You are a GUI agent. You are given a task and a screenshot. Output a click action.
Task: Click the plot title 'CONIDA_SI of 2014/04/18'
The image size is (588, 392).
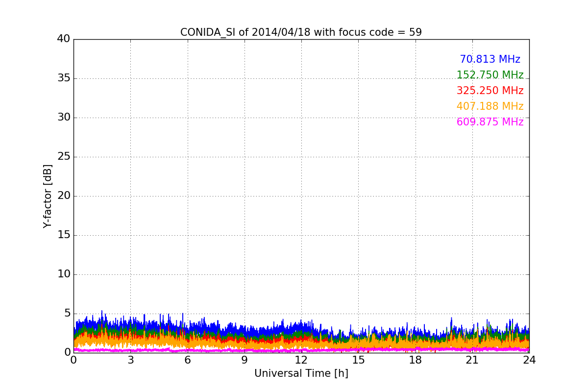[246, 32]
